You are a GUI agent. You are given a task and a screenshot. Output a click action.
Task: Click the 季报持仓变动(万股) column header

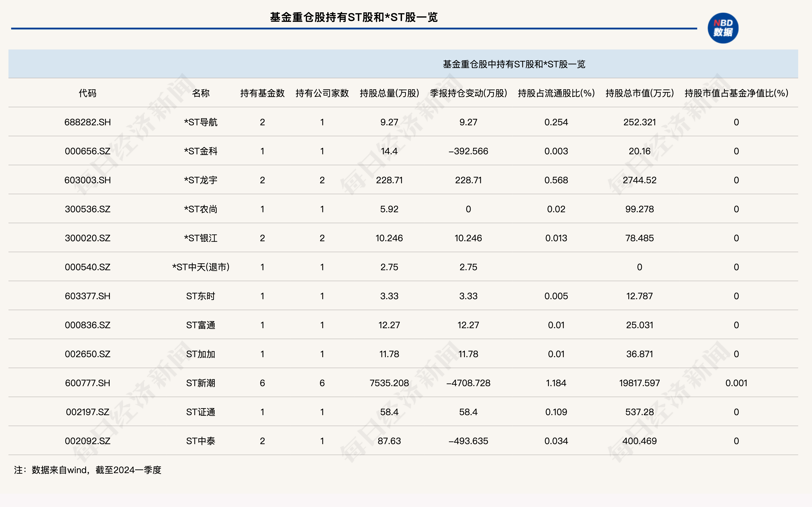point(468,93)
